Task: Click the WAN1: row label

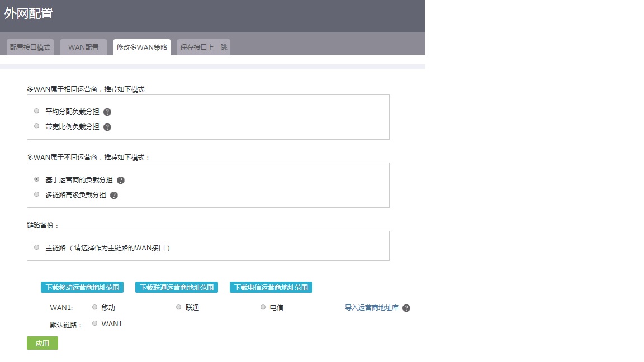Action: (61, 308)
